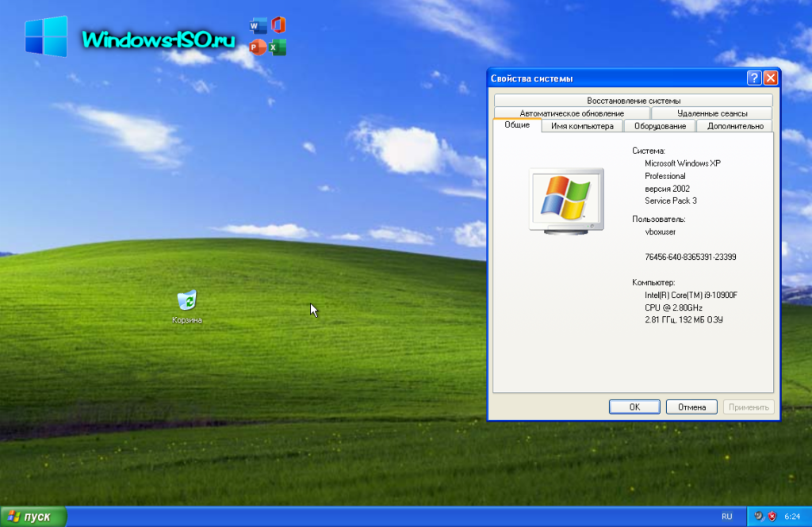Image resolution: width=812 pixels, height=527 pixels.
Task: Select the Общие tab
Action: [x=517, y=124]
